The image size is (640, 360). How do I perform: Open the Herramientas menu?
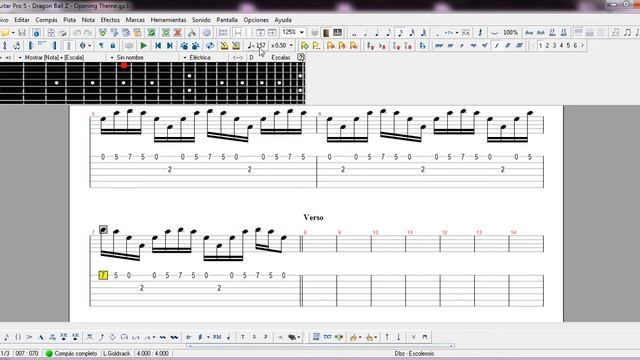168,20
